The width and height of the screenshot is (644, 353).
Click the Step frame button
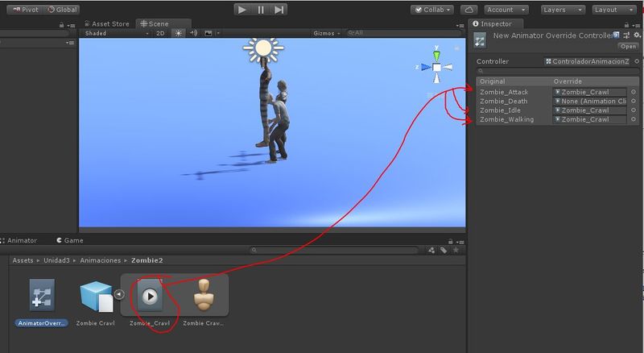tap(279, 10)
